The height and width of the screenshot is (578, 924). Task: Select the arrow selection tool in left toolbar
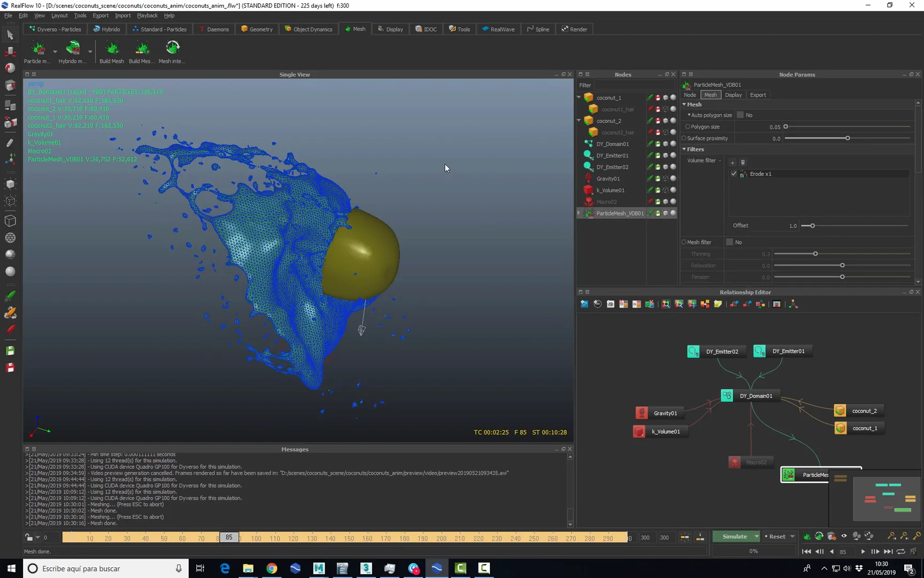tap(10, 35)
